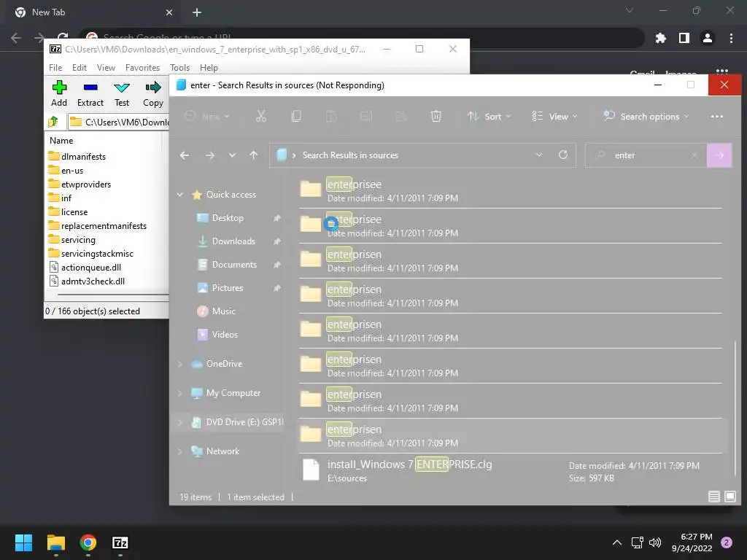Open Downloads in Quick access

coord(233,241)
